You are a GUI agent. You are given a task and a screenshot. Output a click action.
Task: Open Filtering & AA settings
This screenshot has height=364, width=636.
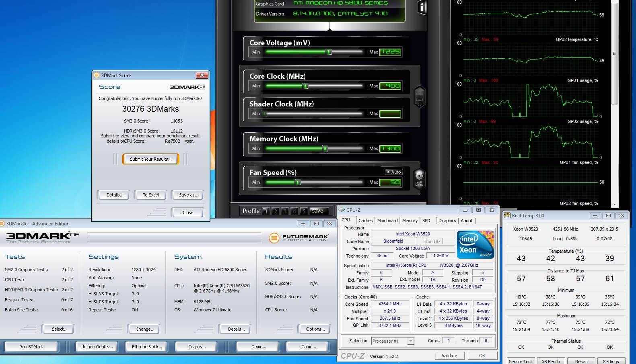click(x=147, y=347)
